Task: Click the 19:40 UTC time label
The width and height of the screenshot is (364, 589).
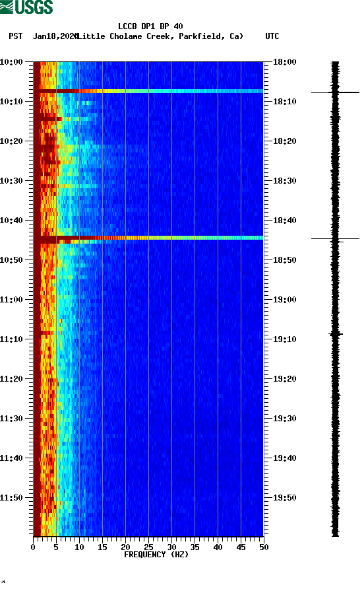Action: pos(285,458)
